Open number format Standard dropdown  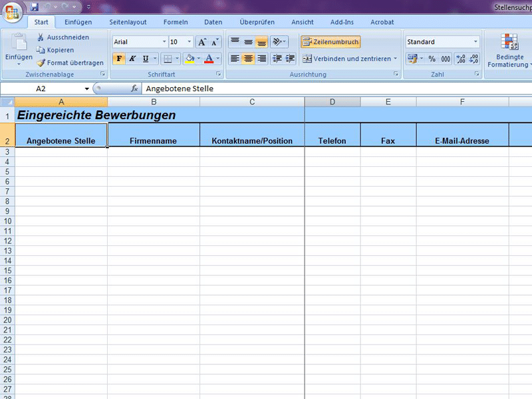pos(475,42)
